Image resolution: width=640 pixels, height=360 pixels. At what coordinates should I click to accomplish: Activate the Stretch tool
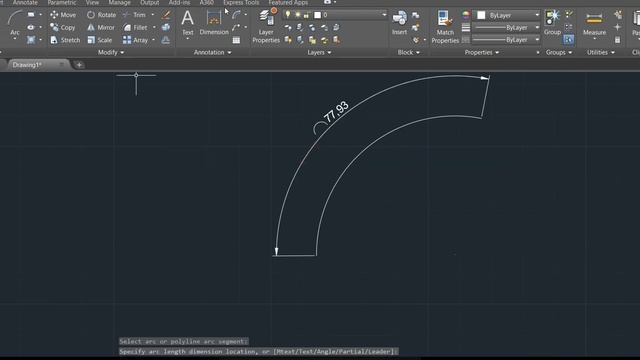click(65, 40)
